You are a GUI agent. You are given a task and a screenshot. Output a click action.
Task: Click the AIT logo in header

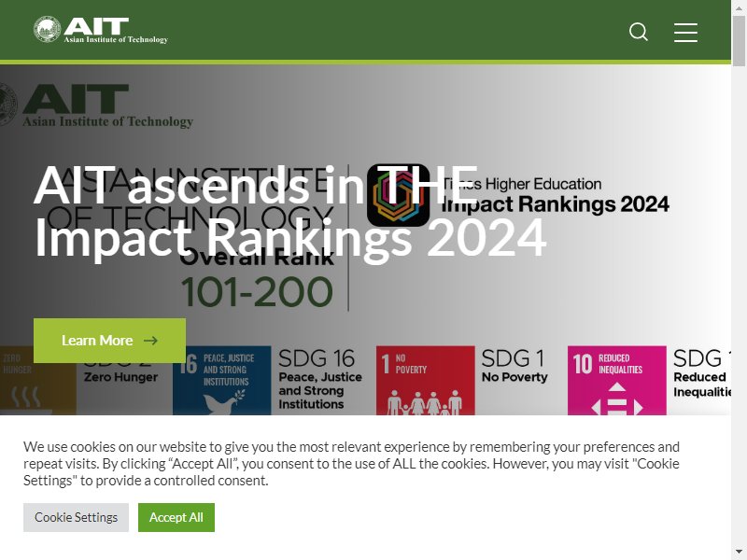tap(101, 30)
